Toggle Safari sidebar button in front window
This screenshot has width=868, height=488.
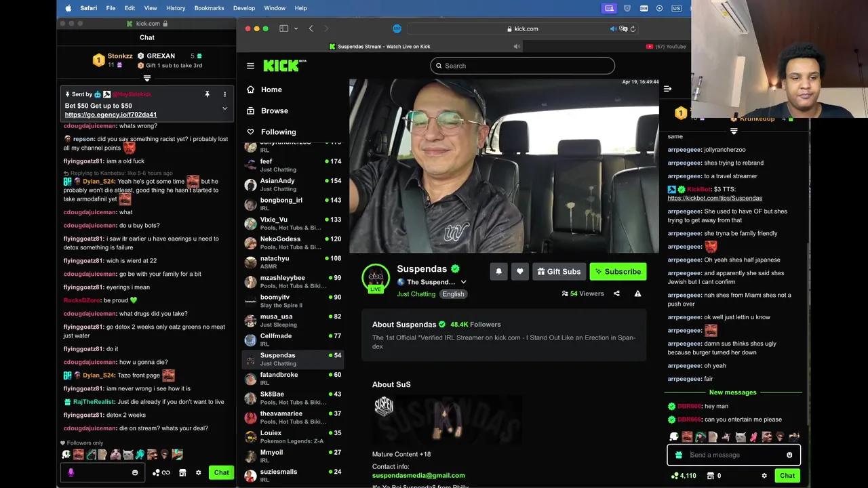(x=284, y=28)
